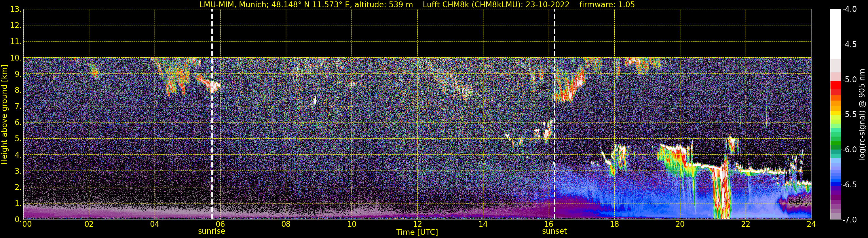This screenshot has height=238, width=868.
Task: Click the '18' time axis tick label
Action: click(x=615, y=224)
